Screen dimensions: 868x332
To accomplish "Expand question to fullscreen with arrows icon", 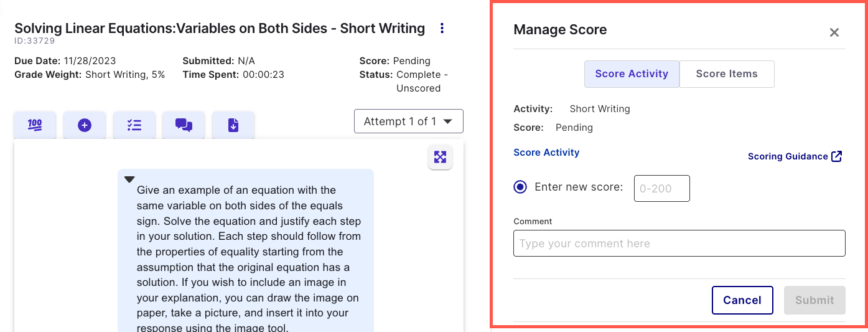I will pos(440,157).
